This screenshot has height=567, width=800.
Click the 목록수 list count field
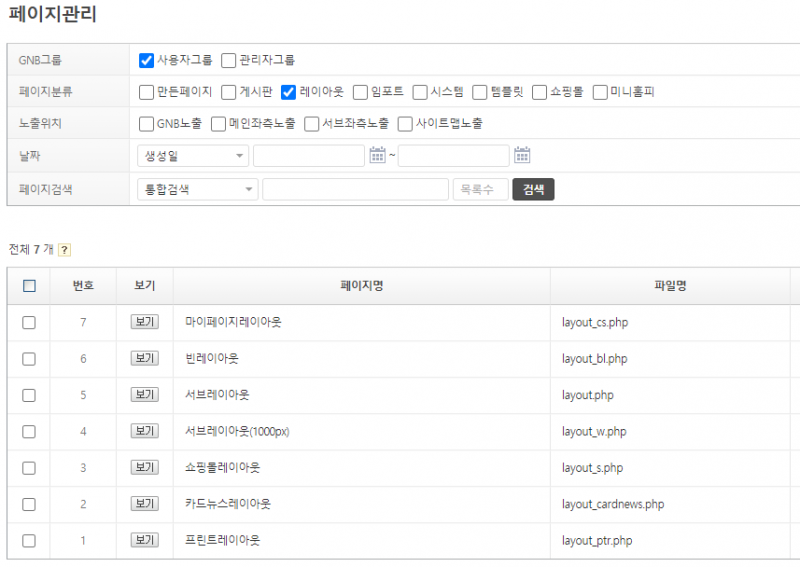480,189
